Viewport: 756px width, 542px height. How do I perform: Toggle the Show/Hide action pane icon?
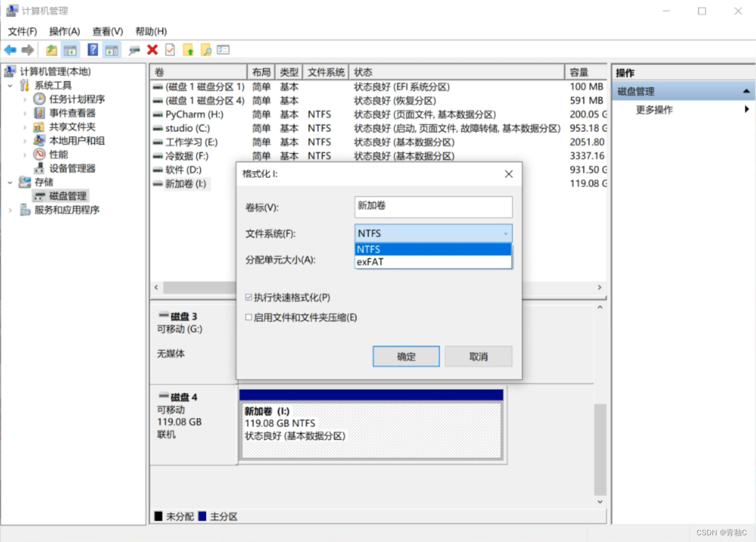tap(112, 50)
